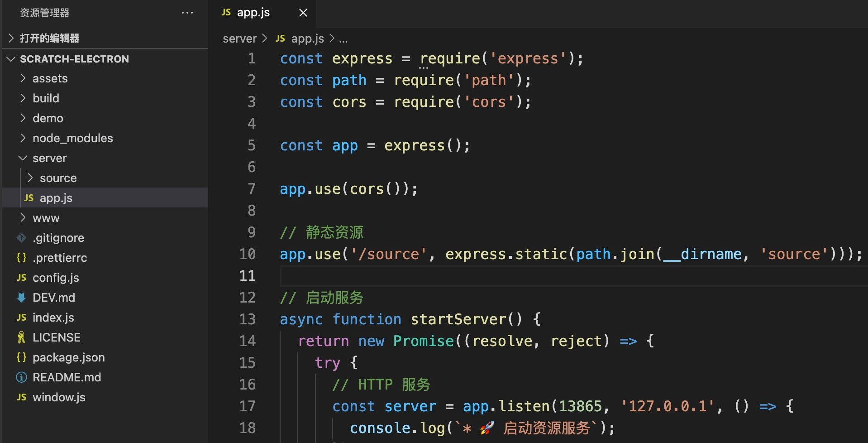Screen dimensions: 868x443
Task: Click the explorer title '资源管理器'
Action: click(x=45, y=13)
